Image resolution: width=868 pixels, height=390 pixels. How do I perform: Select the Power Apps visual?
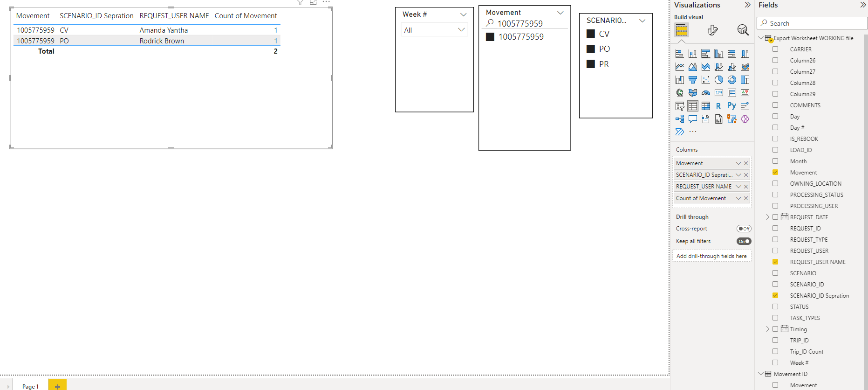pos(745,119)
